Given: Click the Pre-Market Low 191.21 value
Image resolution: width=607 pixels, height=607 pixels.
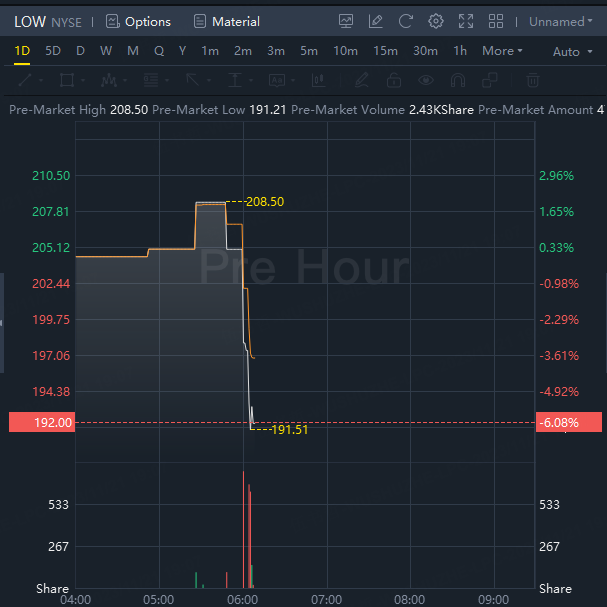Looking at the screenshot, I should pos(267,110).
